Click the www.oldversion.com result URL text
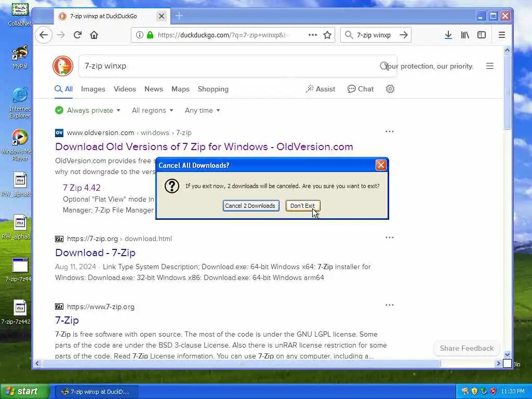 100,132
